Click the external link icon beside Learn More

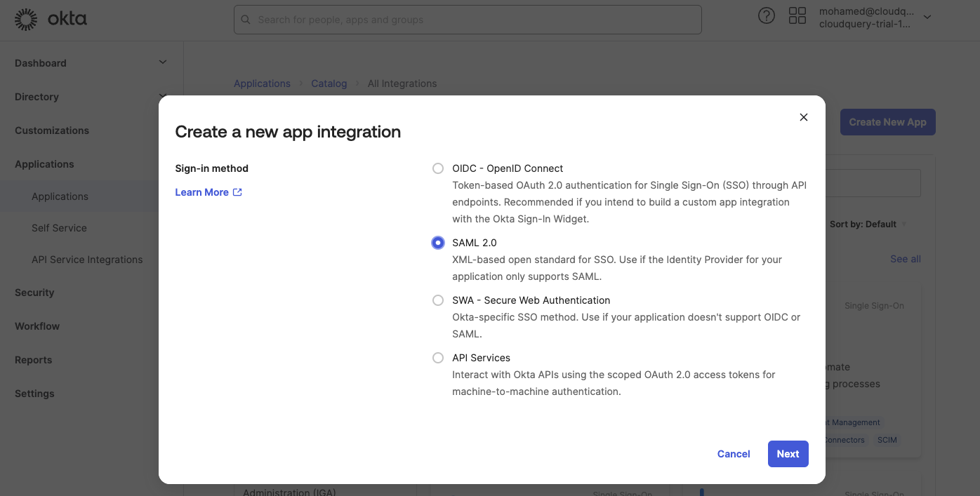point(237,192)
